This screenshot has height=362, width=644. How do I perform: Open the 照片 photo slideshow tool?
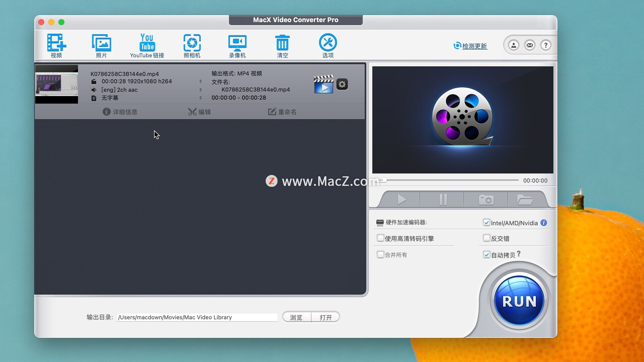101,46
